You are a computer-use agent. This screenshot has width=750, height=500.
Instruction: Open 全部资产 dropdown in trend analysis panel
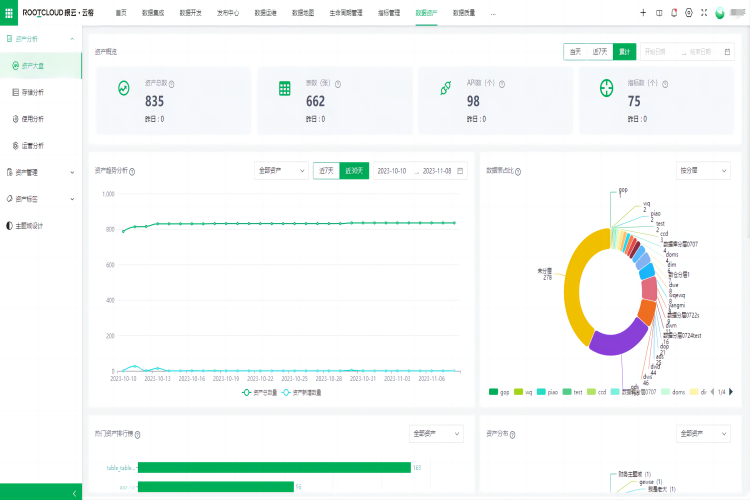tap(280, 171)
